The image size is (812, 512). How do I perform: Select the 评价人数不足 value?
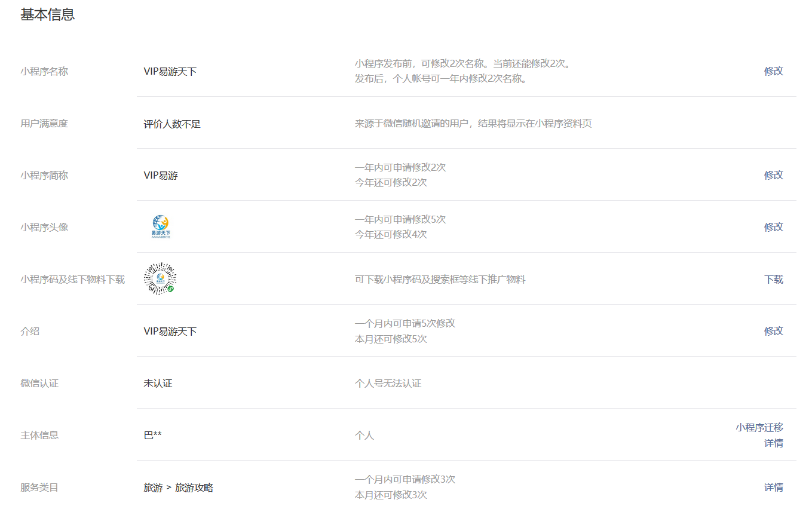[172, 124]
